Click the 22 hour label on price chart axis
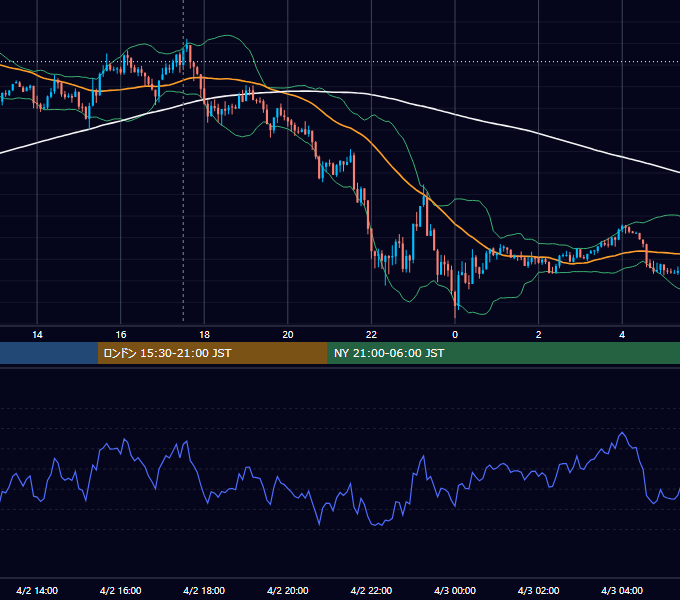The width and height of the screenshot is (680, 600). click(x=371, y=335)
